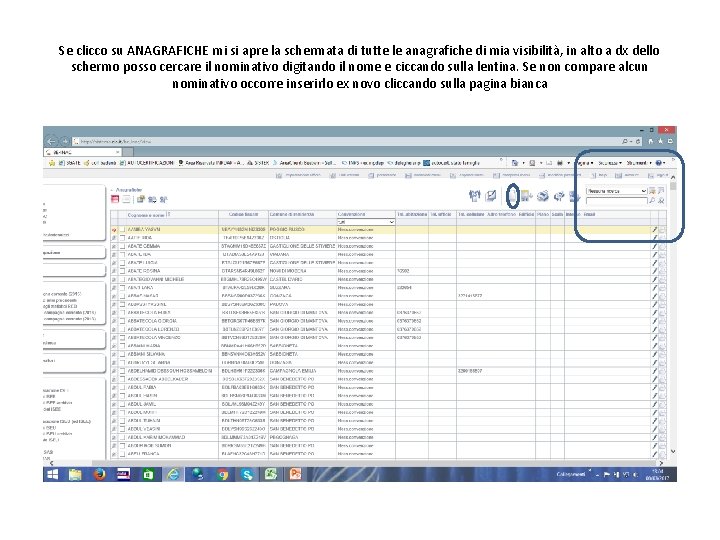Go back with the browser back arrow
Screen dimensions: 720x540
point(51,141)
